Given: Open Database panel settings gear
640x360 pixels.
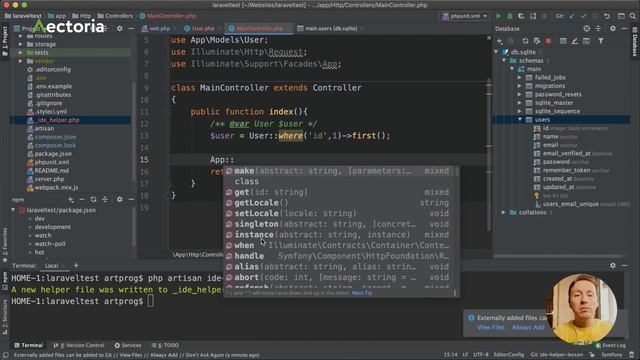Looking at the screenshot, I should pyautogui.click(x=613, y=29).
